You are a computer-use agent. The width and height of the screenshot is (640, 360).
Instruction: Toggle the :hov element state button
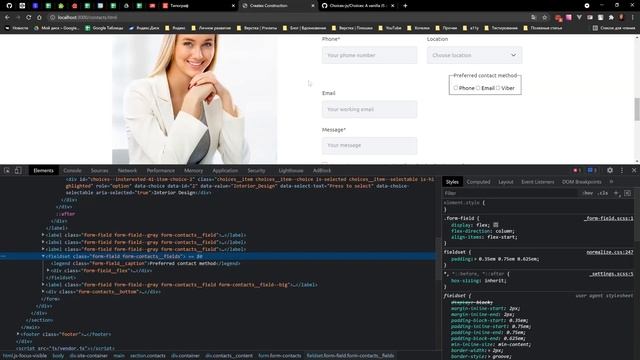tap(587, 193)
